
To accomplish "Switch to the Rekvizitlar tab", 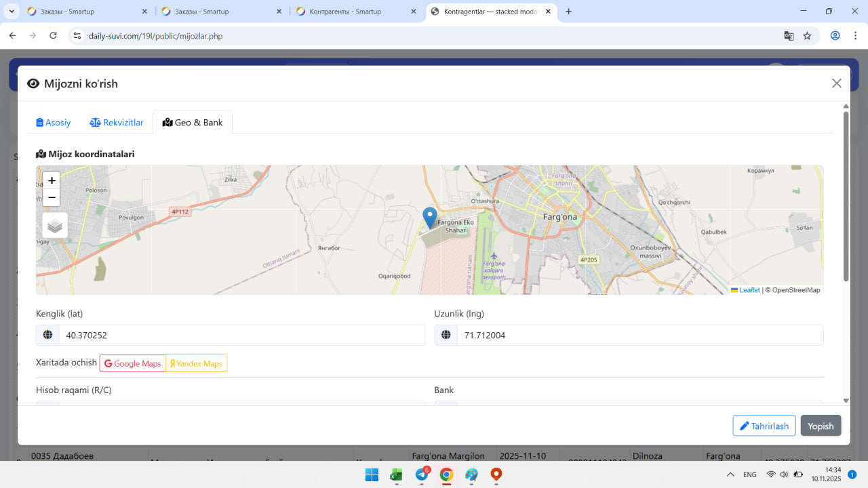I will [117, 123].
